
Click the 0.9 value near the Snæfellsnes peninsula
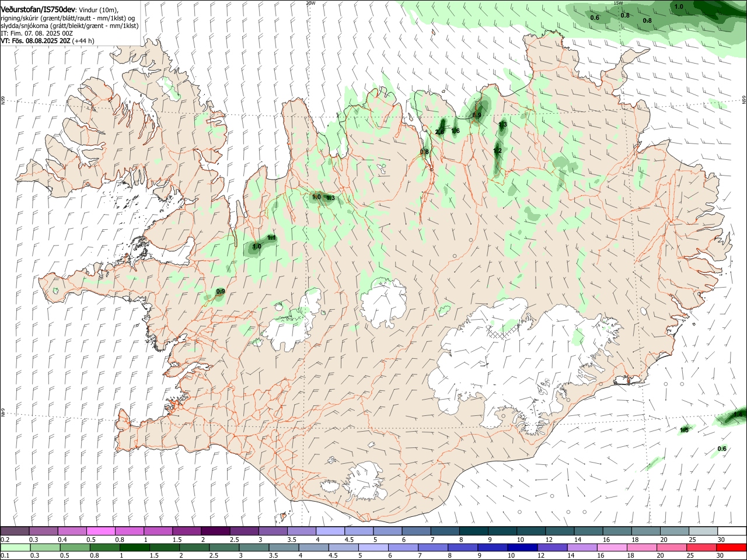tap(221, 291)
